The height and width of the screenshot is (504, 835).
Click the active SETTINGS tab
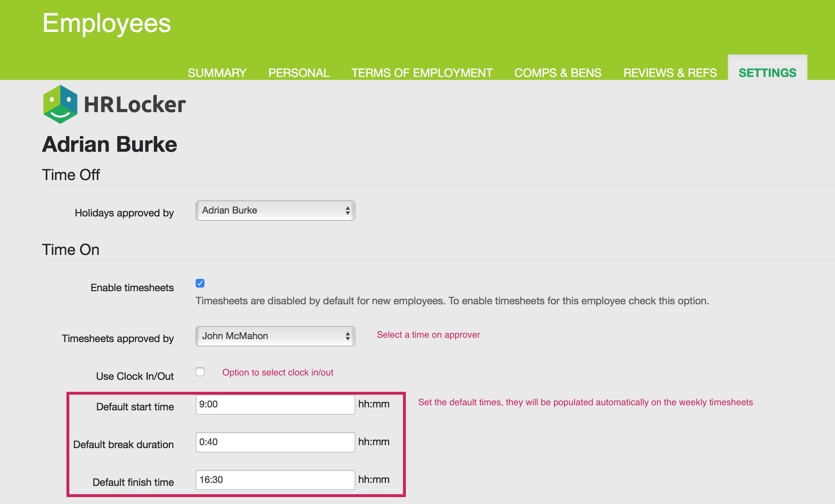(x=767, y=73)
